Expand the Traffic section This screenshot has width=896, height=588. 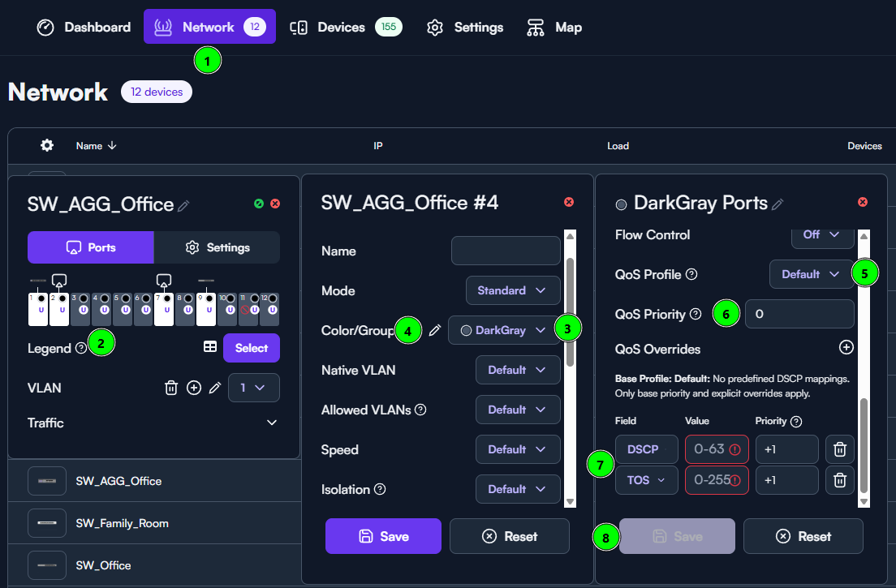pyautogui.click(x=272, y=423)
